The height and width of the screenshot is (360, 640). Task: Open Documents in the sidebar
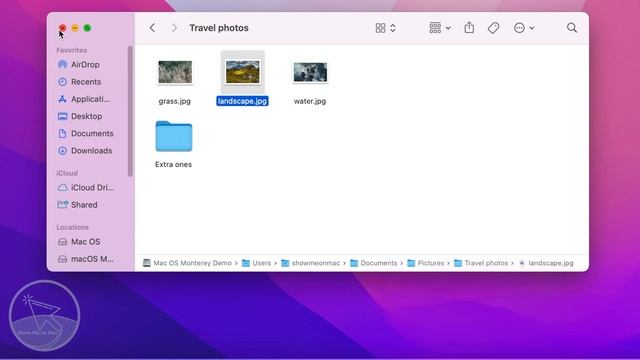(x=91, y=133)
